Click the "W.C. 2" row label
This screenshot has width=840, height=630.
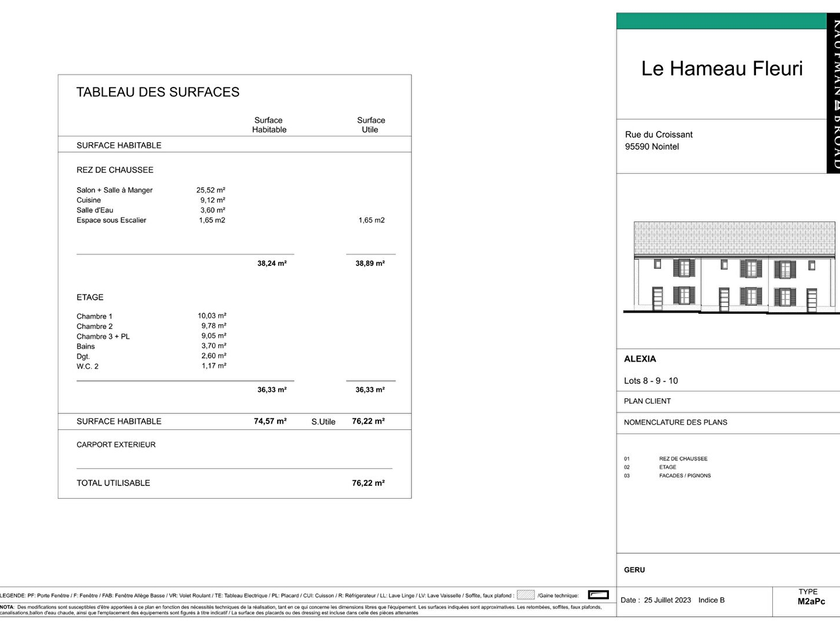pyautogui.click(x=87, y=366)
